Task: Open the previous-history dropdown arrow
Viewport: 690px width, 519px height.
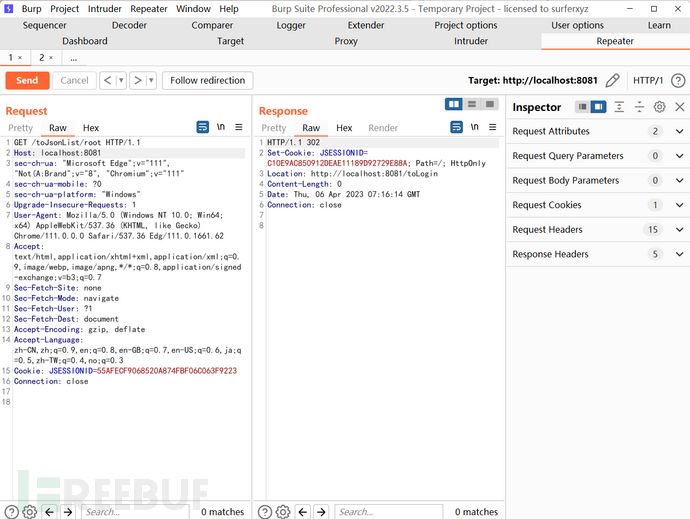Action: [x=121, y=81]
